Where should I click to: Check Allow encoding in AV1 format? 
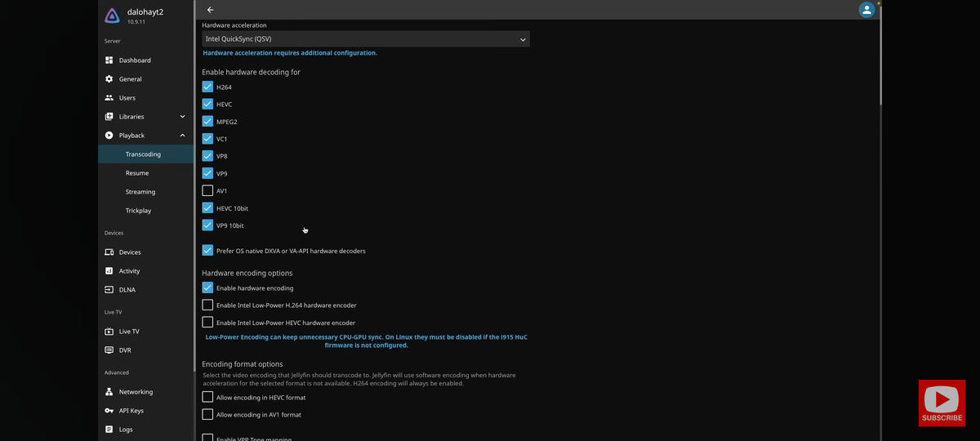pyautogui.click(x=207, y=415)
